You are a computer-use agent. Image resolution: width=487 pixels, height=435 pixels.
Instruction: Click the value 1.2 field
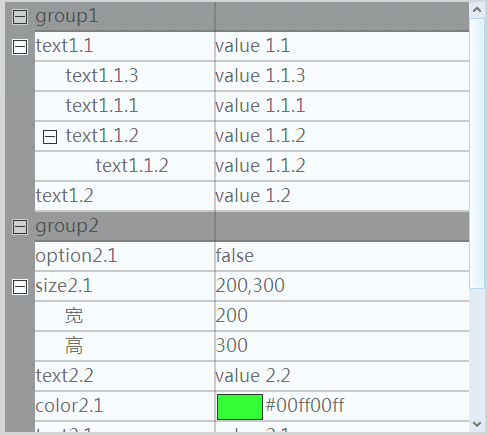pos(342,196)
